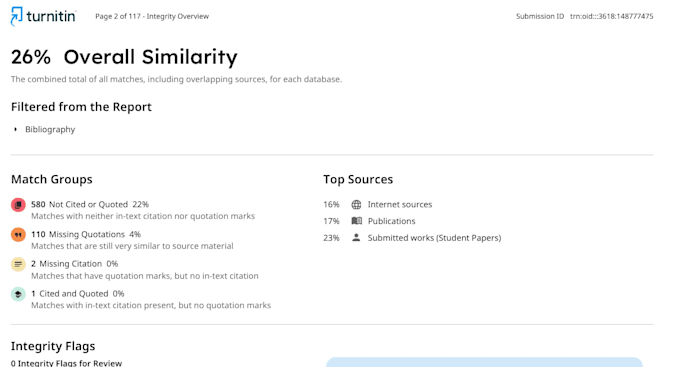Open the Internet sources entry
Screen dimensions: 680x367
(399, 204)
